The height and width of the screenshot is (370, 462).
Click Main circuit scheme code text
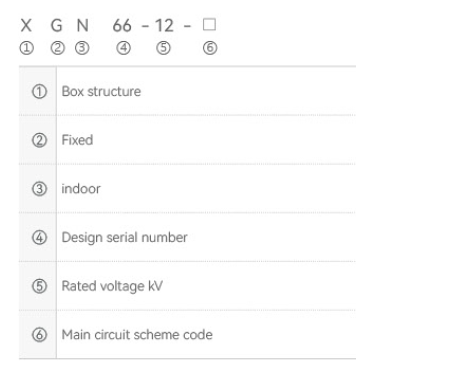point(137,335)
